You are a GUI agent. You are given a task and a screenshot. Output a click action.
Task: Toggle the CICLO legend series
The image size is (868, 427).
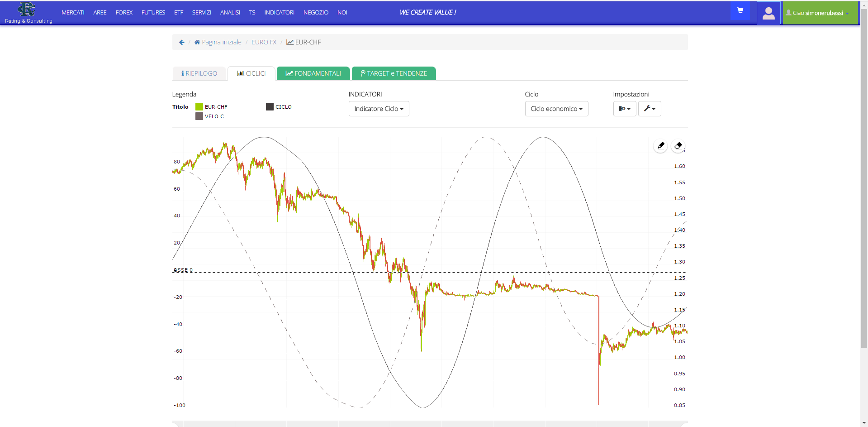point(279,107)
